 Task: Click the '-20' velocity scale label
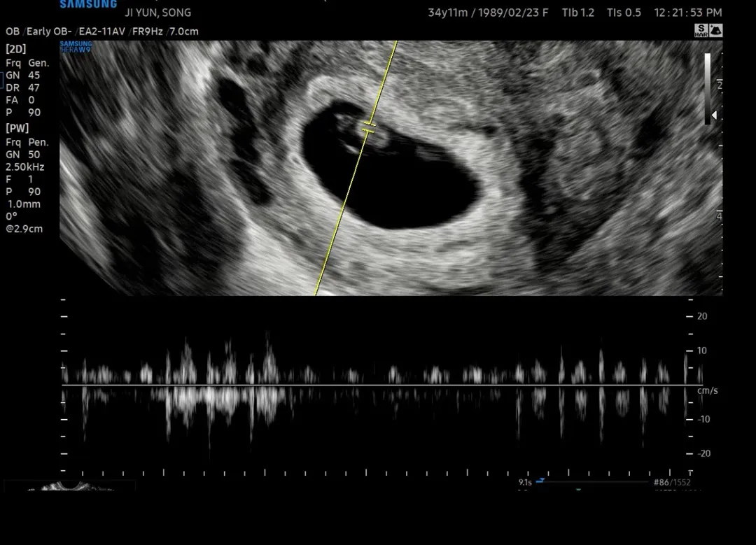[x=704, y=453]
